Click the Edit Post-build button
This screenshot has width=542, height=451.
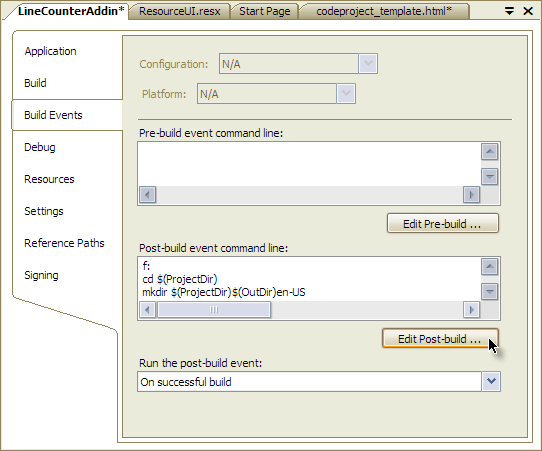click(x=440, y=338)
